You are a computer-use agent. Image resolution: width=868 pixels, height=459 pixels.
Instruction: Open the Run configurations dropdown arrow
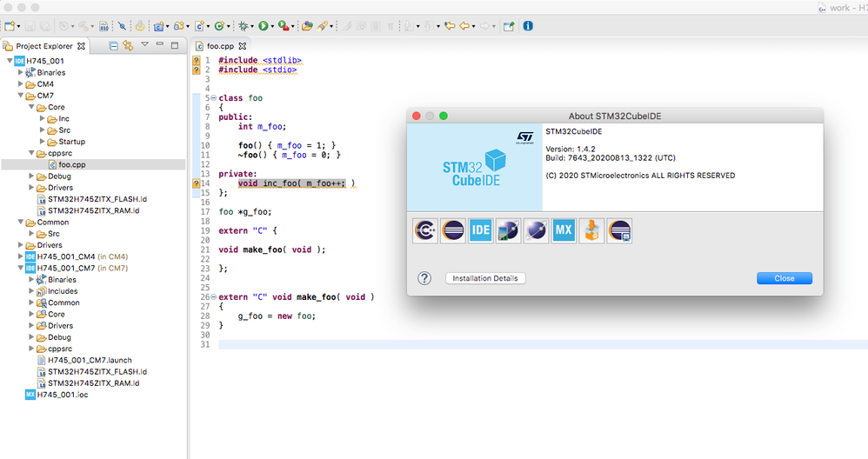[x=272, y=27]
